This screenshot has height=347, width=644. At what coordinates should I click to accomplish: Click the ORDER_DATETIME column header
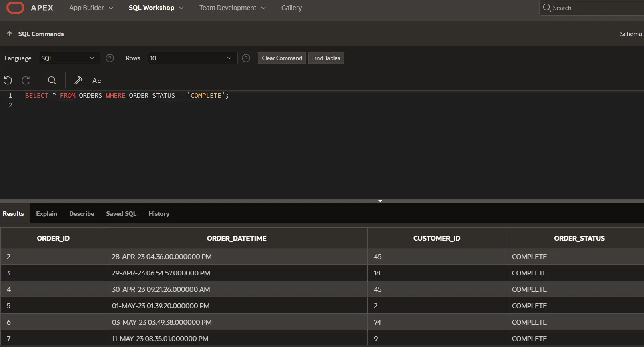237,238
